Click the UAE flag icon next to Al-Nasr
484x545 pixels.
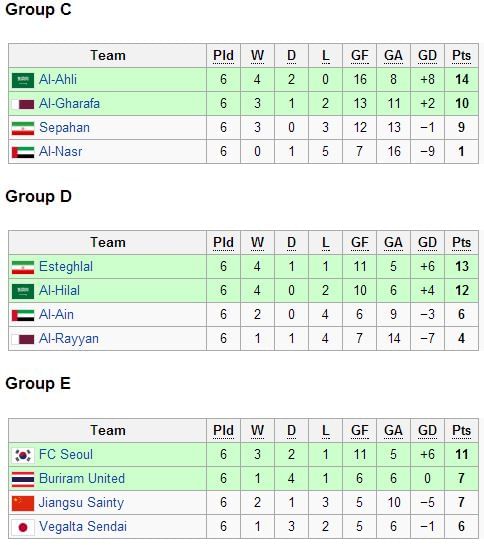pyautogui.click(x=23, y=152)
